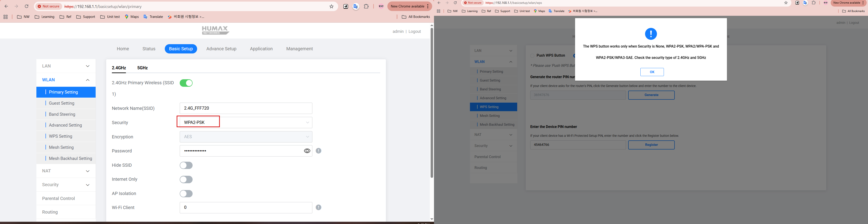Expand the NAT section in left window sidebar
The height and width of the screenshot is (224, 868).
point(66,171)
